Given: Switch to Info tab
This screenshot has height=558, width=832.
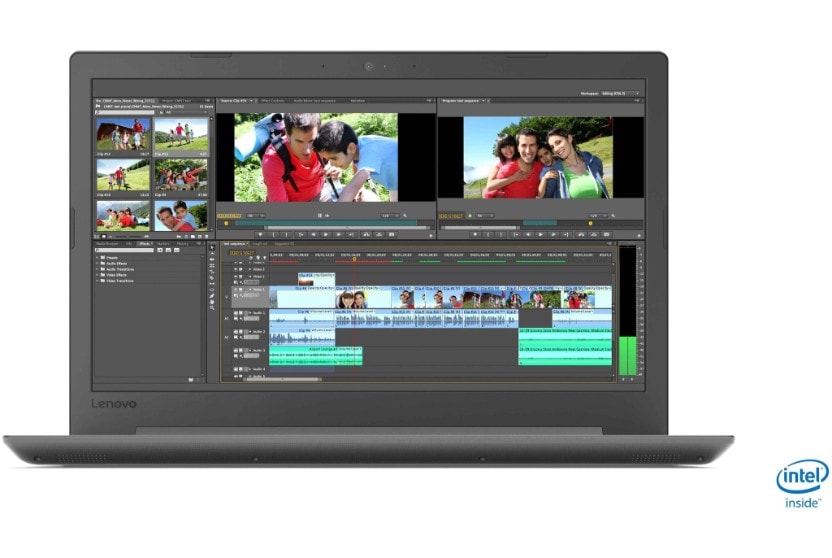Looking at the screenshot, I should click(x=129, y=243).
